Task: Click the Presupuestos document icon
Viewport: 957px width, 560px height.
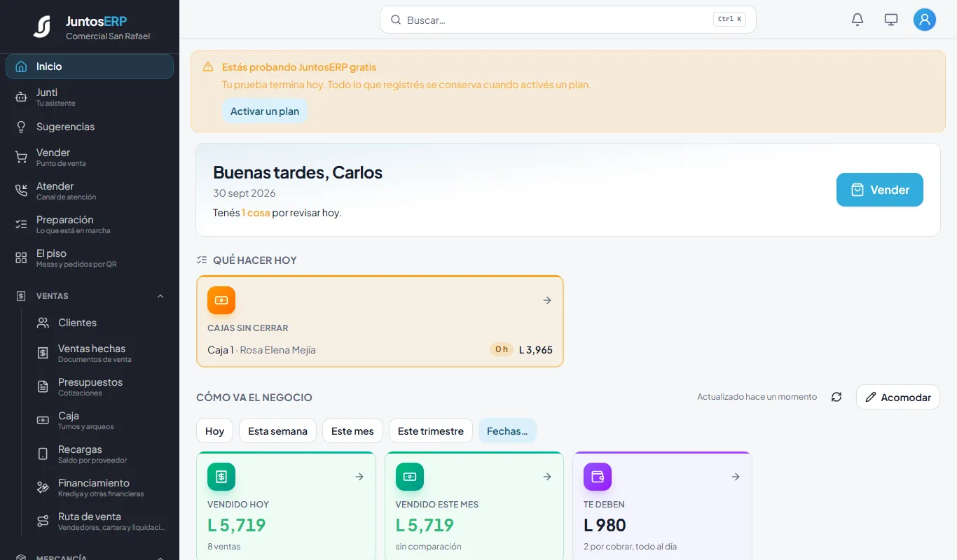Action: (43, 386)
